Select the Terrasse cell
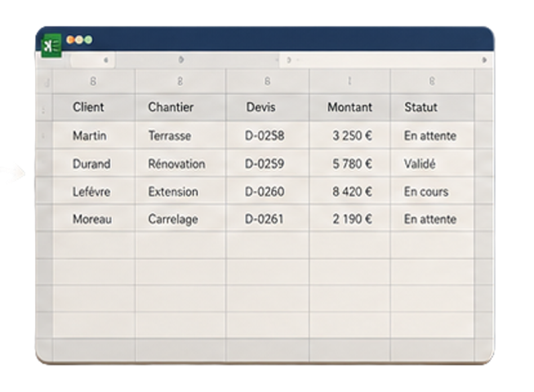Screen dimensions: 534x392 click(x=180, y=135)
